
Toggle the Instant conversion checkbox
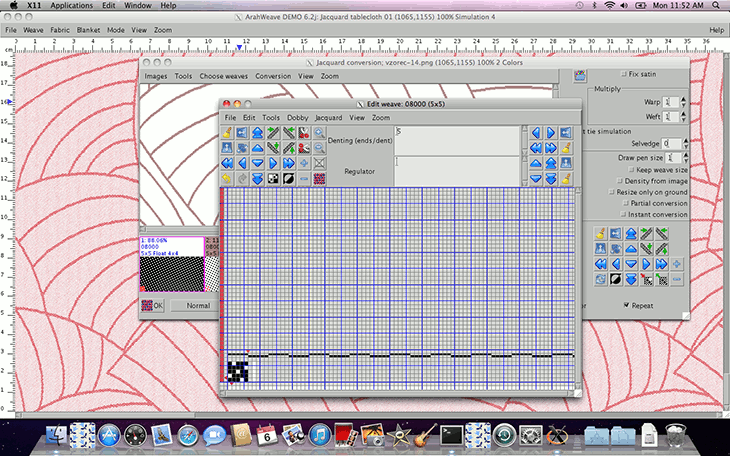(x=623, y=215)
